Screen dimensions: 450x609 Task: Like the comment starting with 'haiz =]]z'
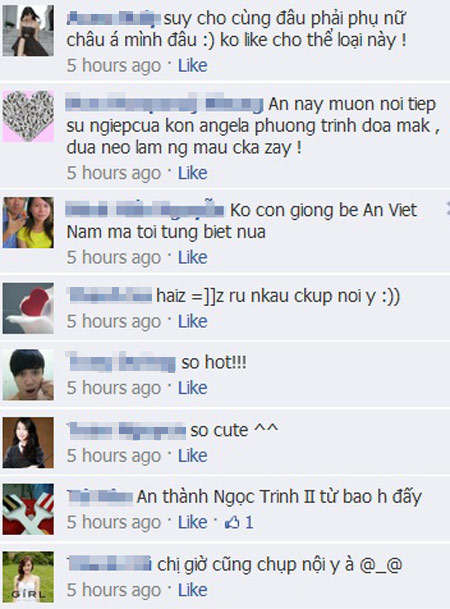pos(193,322)
